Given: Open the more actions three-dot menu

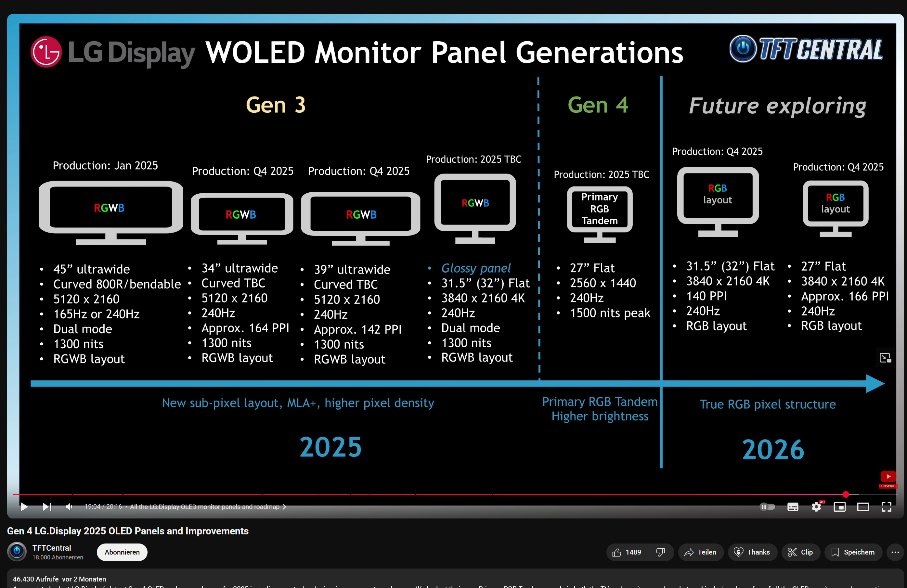Looking at the screenshot, I should [x=894, y=552].
